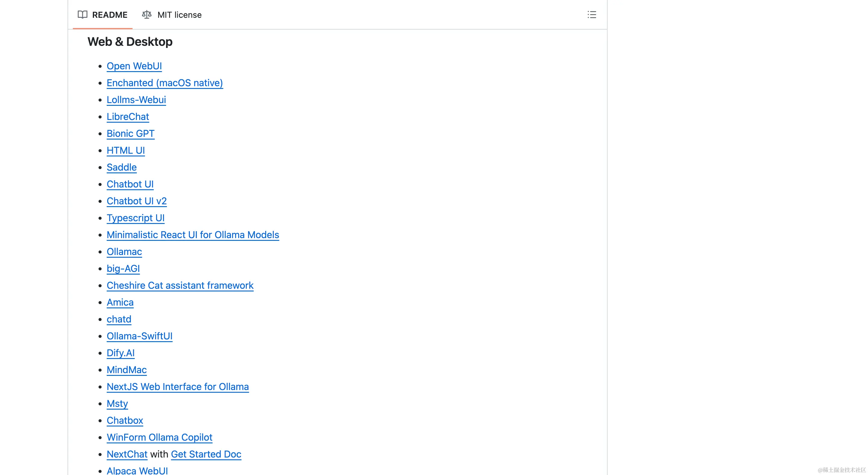Follow the Lollms-Webui link
Screen dimensions: 868x475
[136, 100]
